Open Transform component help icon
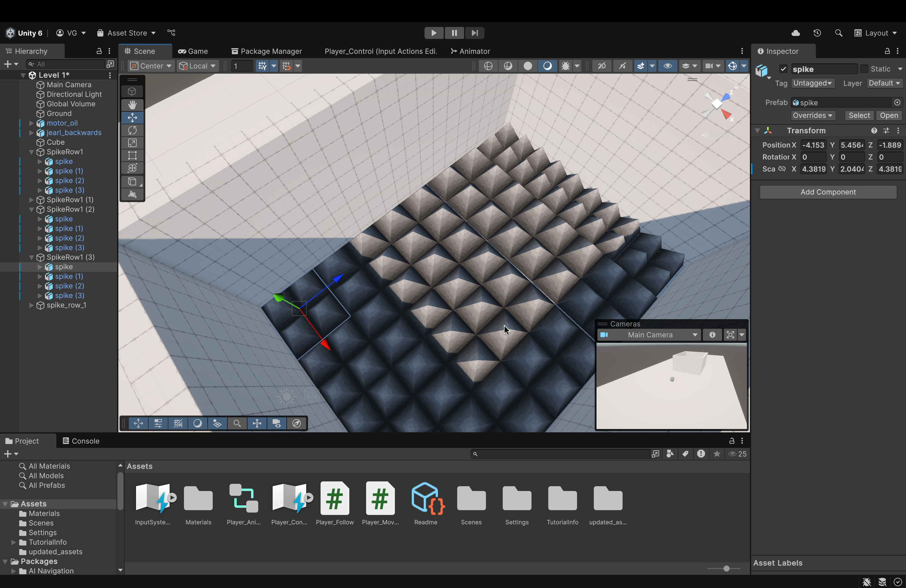The image size is (906, 588). tap(874, 131)
